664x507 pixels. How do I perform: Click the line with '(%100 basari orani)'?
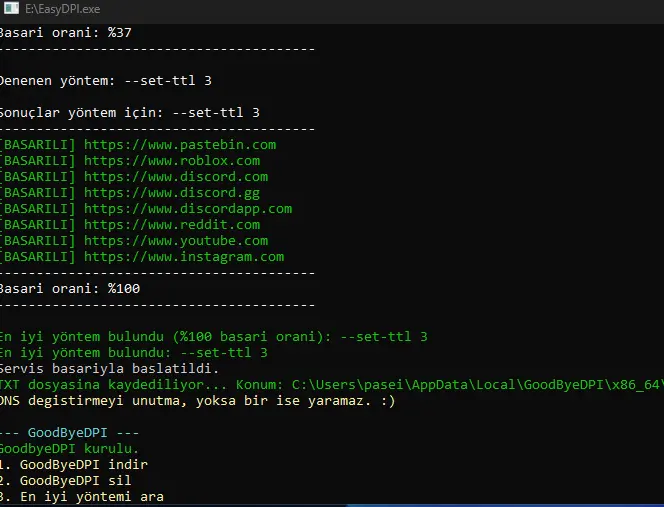point(214,337)
